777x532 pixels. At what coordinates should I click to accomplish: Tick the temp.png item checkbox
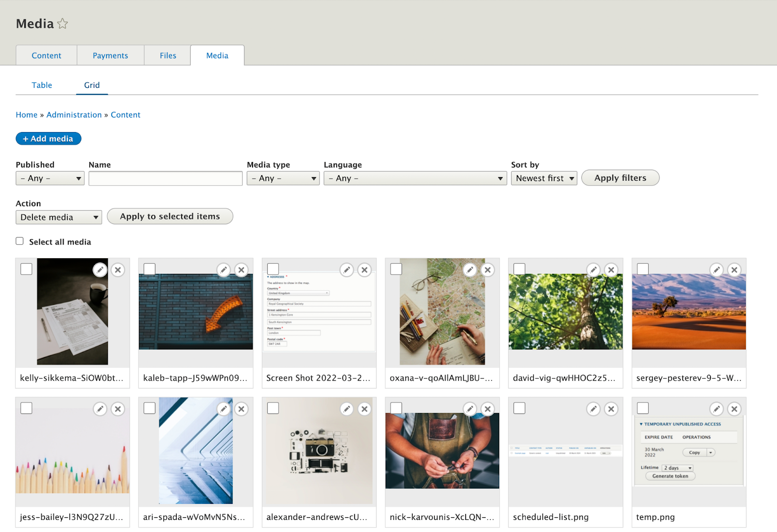[x=643, y=408]
